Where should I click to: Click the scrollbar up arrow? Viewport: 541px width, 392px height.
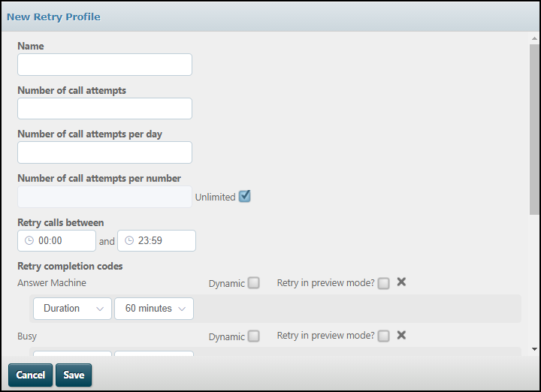pos(534,38)
